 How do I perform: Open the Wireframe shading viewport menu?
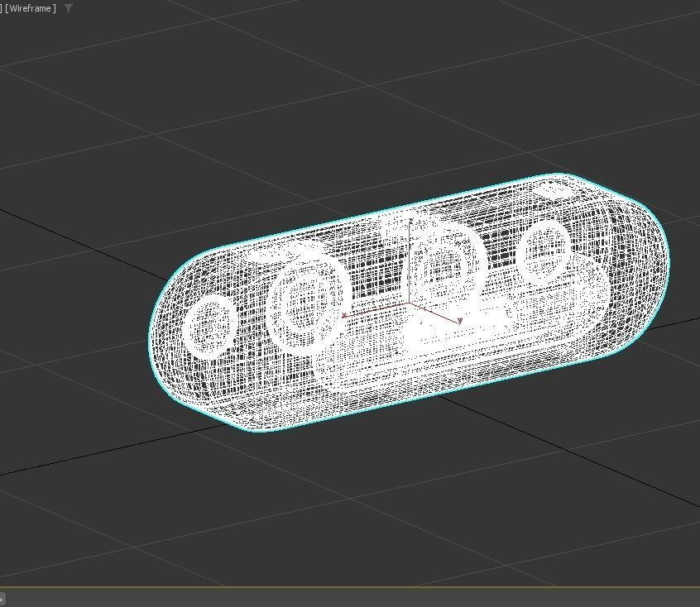[31, 8]
